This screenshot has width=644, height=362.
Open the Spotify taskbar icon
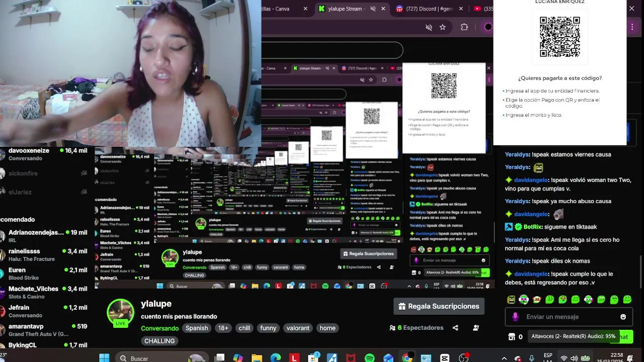(x=370, y=358)
